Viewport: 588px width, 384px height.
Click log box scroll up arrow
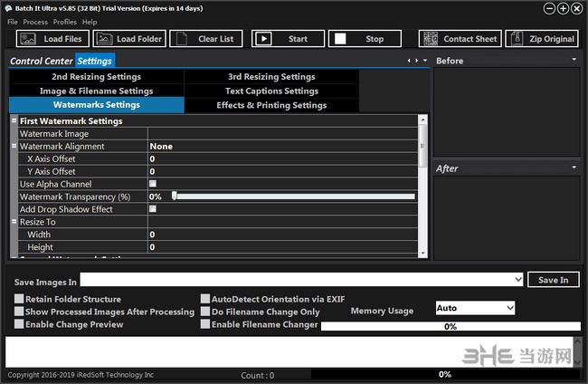[577, 341]
